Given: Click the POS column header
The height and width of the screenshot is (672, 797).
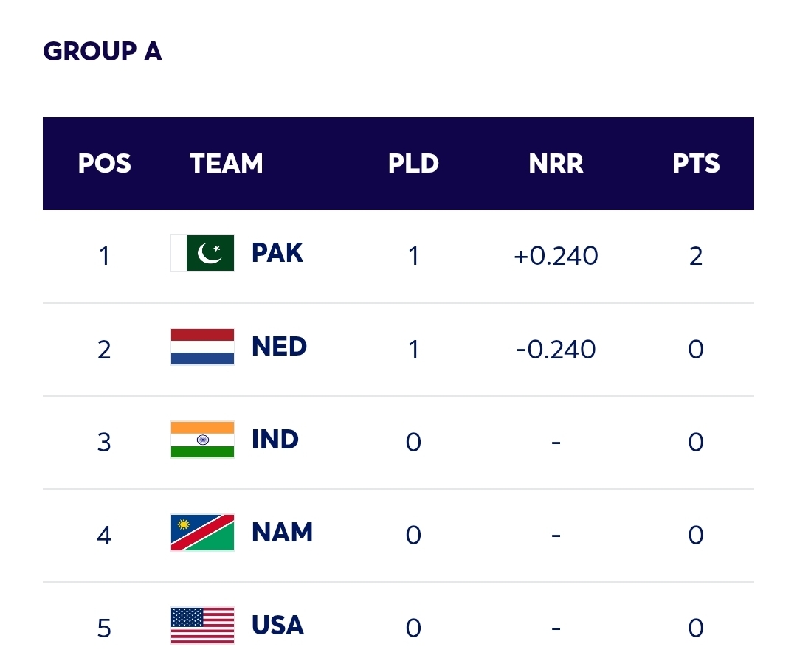Looking at the screenshot, I should click(105, 164).
